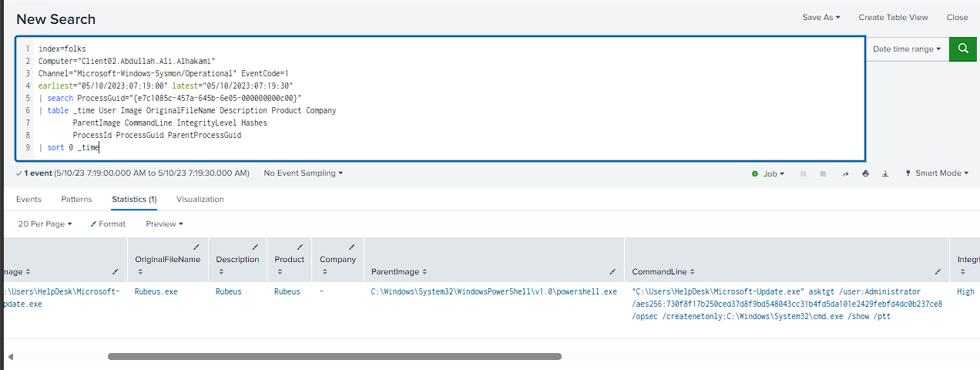Viewport: 980px width, 370px height.
Task: Open the No Event Sampling dropdown
Action: [304, 173]
